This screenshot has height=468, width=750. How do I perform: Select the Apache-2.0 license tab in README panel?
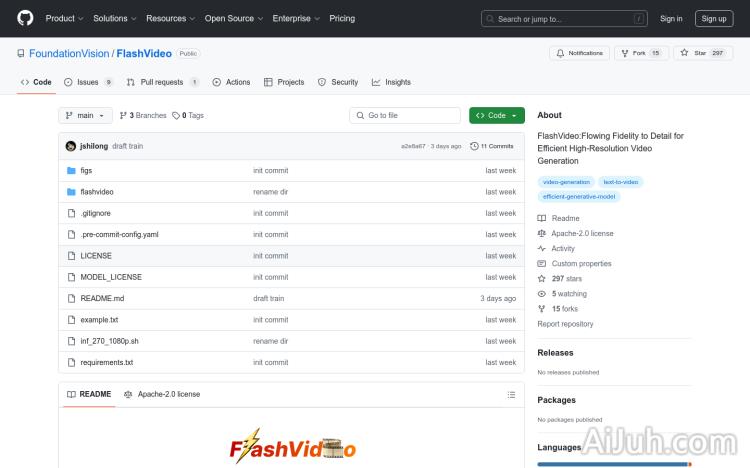point(162,394)
